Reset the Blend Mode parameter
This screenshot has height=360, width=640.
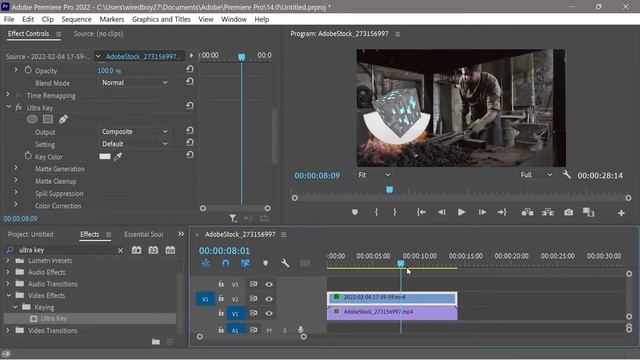click(189, 82)
